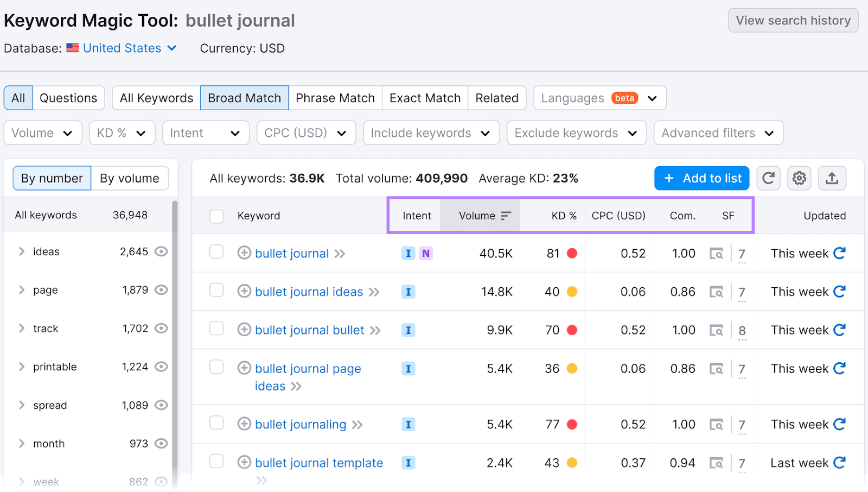The width and height of the screenshot is (868, 492).
Task: Toggle the eye icon next to ideas group
Action: coord(161,251)
